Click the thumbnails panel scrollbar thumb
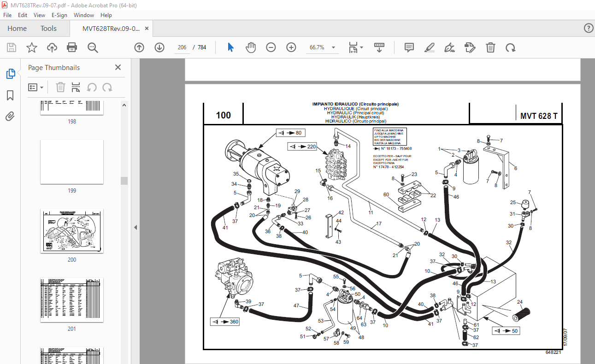595x364 pixels. pos(124,181)
